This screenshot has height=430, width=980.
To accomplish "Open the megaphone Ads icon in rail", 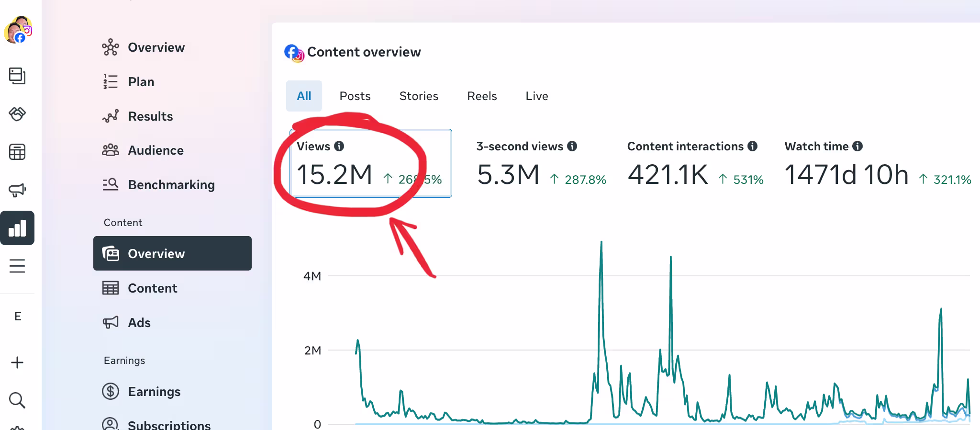I will coord(17,190).
